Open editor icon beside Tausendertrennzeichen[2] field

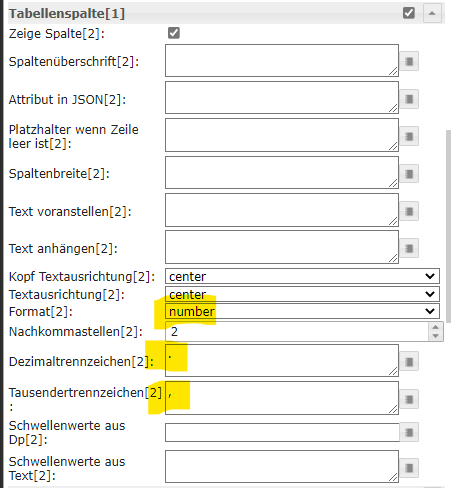[x=409, y=399]
